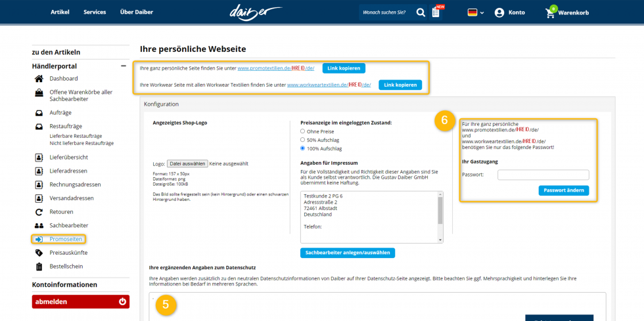Open Promoseiten in the sidebar

[66, 239]
